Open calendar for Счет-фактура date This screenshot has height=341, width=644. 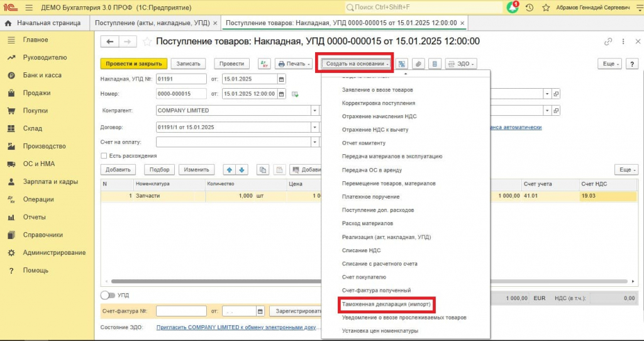[260, 311]
